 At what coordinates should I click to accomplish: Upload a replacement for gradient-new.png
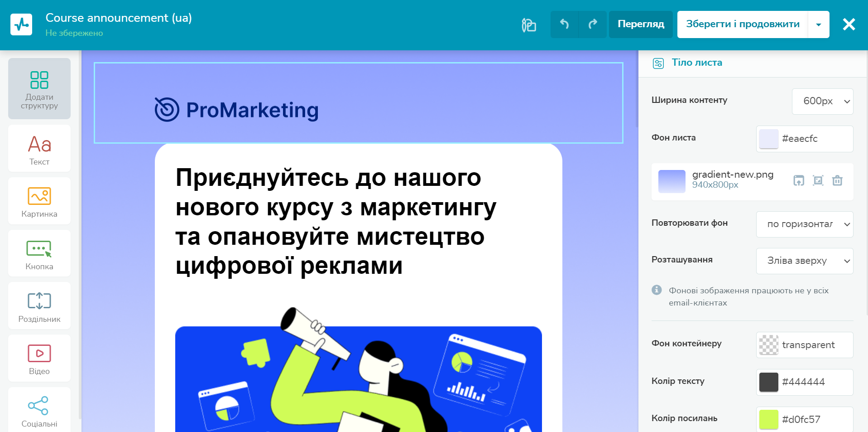point(799,180)
